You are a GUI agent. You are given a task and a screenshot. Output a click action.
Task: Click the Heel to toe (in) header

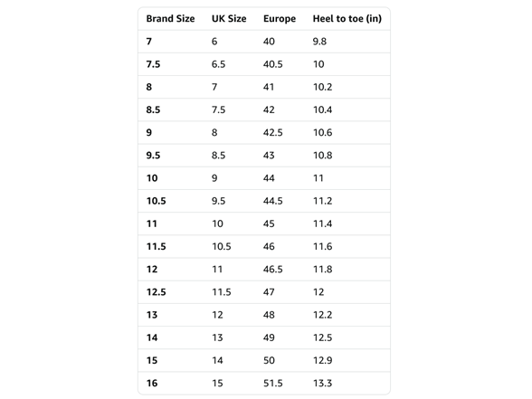click(347, 19)
